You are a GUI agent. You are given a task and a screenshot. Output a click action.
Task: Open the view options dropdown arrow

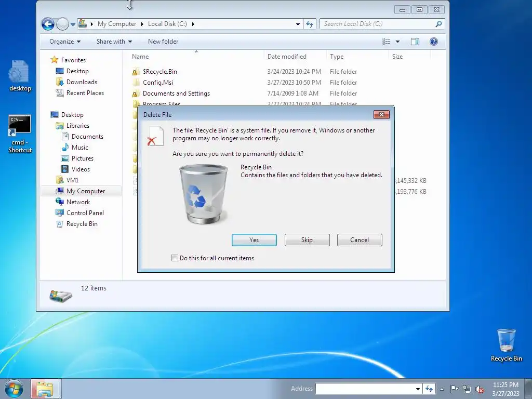[x=397, y=42]
